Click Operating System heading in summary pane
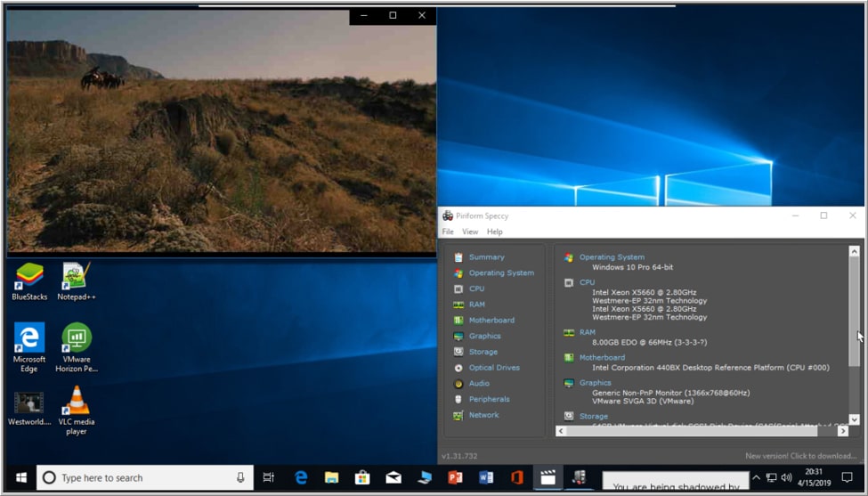This screenshot has height=496, width=868. coord(612,256)
